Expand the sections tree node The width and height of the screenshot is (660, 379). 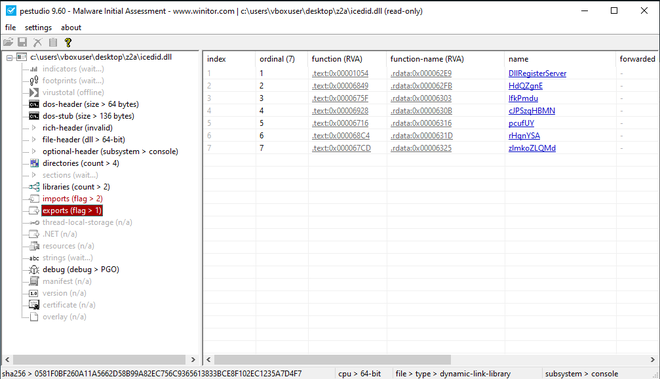tap(34, 175)
